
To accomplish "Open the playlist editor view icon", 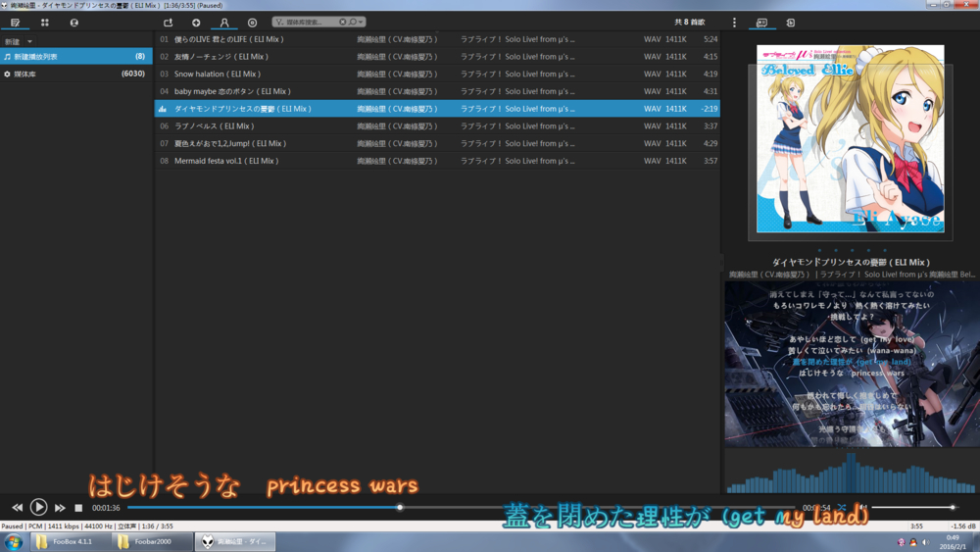I will [x=15, y=23].
